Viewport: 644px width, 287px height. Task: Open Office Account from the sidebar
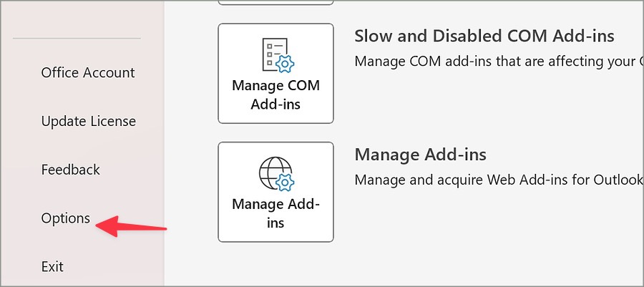88,72
